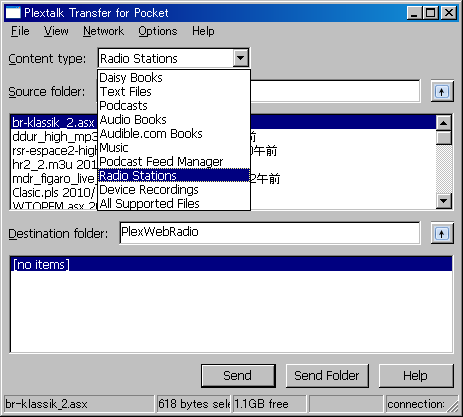Click [no items] row in destination list

[x=231, y=264]
